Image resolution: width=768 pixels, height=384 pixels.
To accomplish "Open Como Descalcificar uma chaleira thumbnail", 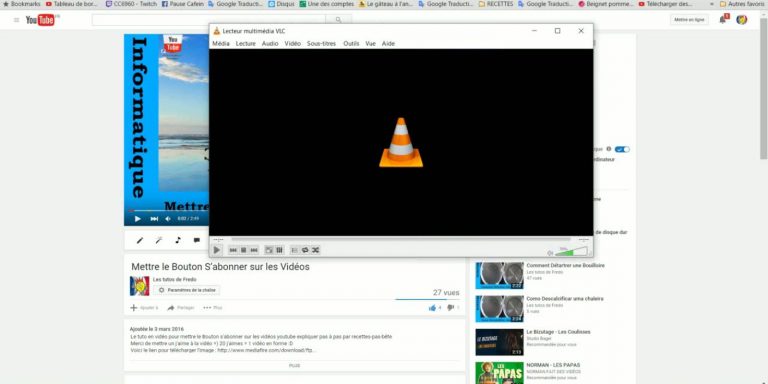I will [500, 309].
